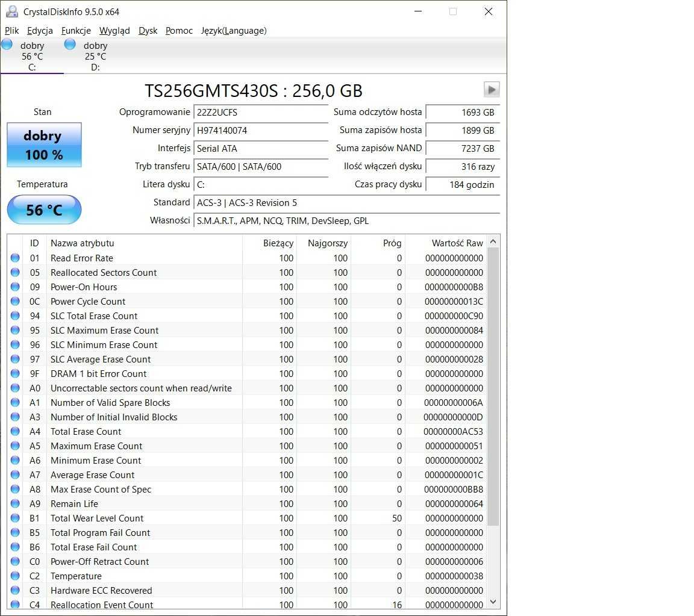Click status orb of Read Error Rate row
This screenshot has height=616, width=694.
[15, 258]
